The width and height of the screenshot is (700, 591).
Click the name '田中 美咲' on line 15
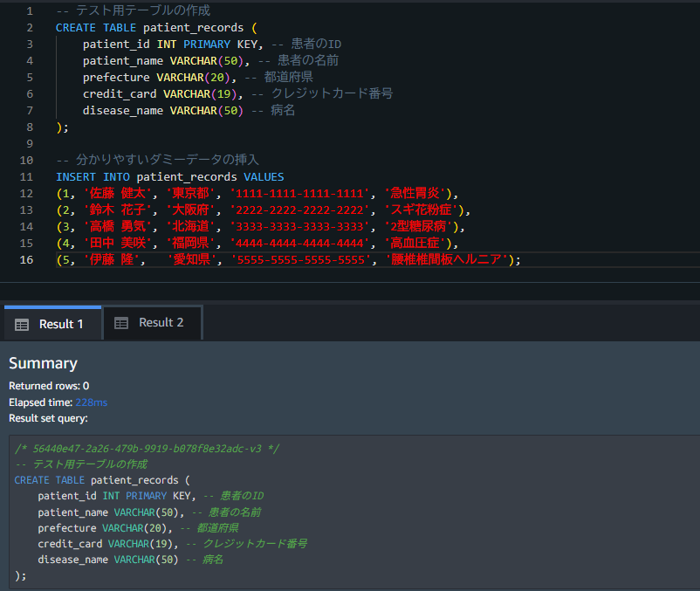tap(118, 243)
